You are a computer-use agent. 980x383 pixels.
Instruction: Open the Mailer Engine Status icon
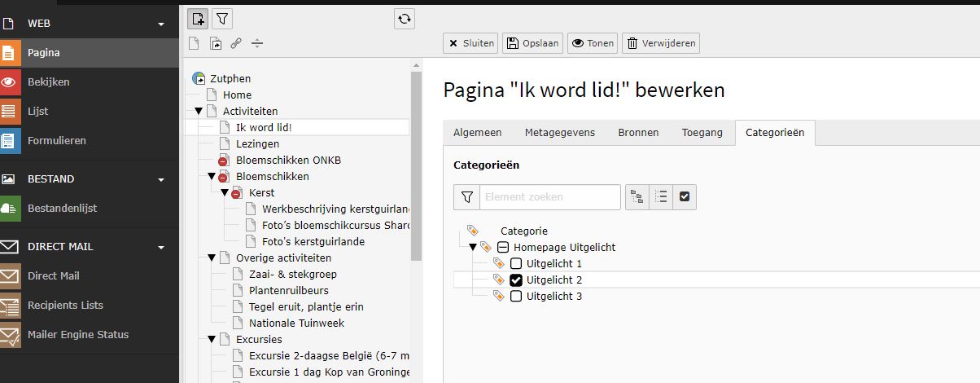pos(9,334)
